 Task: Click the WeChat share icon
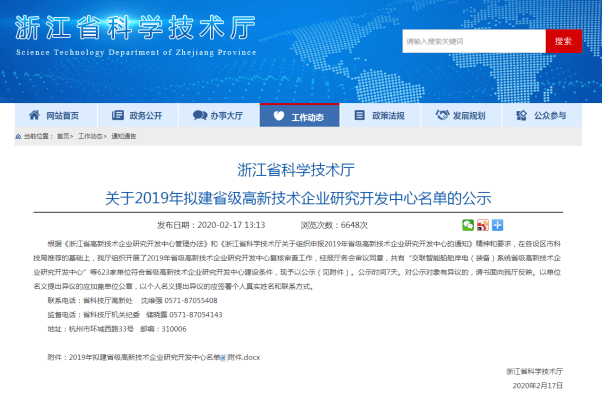467,225
